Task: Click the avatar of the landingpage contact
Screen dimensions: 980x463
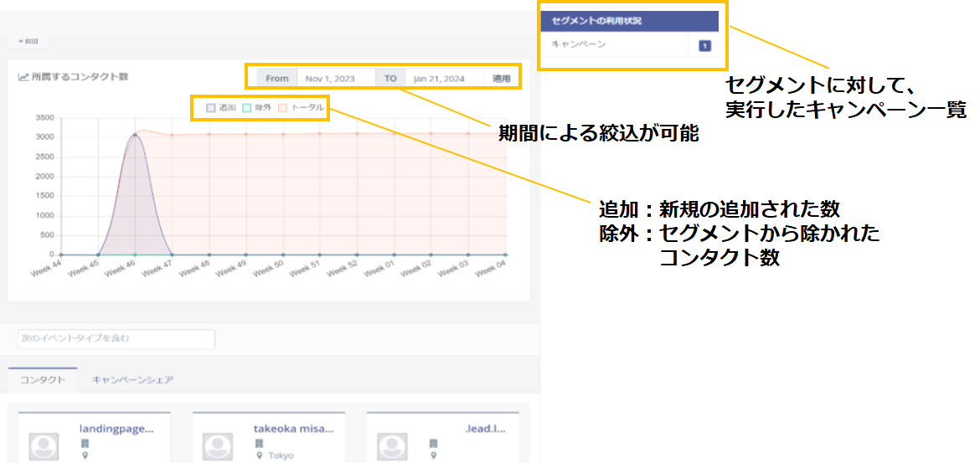Action: [43, 446]
